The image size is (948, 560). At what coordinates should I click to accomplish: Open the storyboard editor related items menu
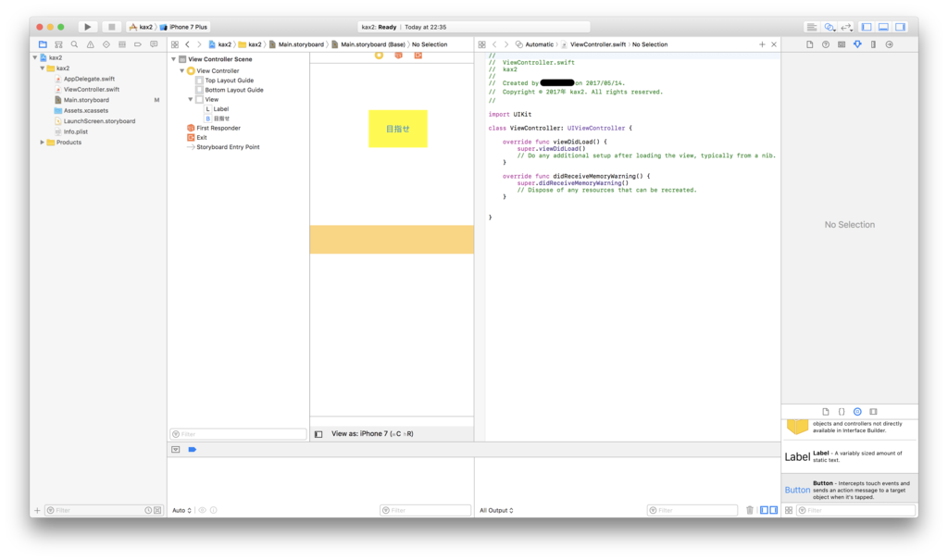pos(175,44)
